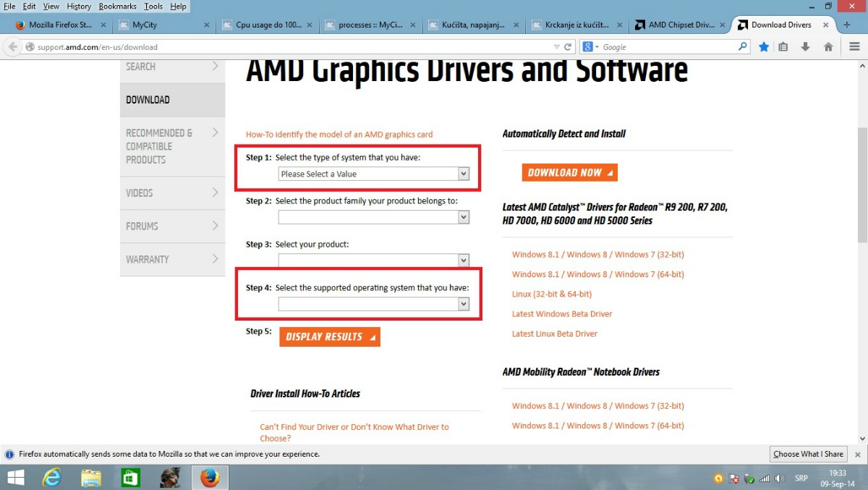Open the product family dropdown in Step 2
Screen dimensions: 868x490
coord(374,217)
